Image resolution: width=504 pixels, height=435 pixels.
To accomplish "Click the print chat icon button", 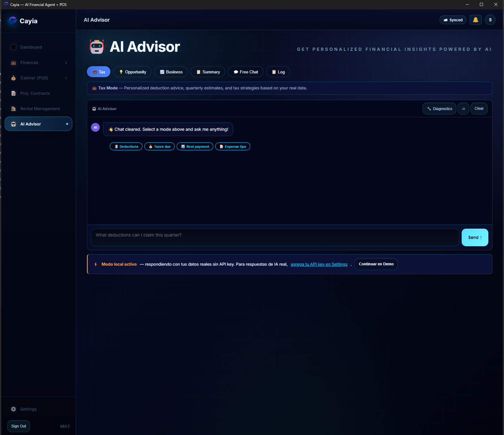I will [x=463, y=109].
